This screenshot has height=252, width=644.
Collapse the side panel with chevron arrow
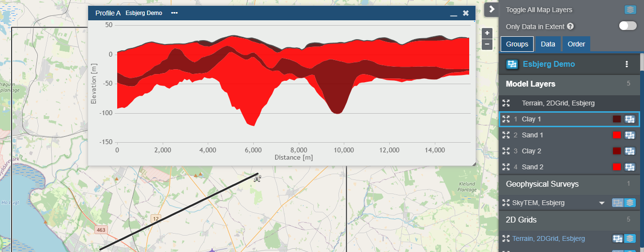[x=491, y=9]
